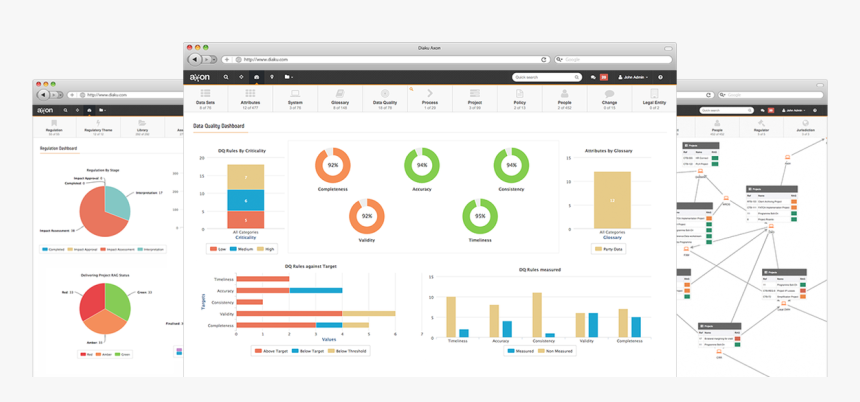The height and width of the screenshot is (402, 860).
Task: Open search icon in front Axon navbar
Action: (x=226, y=77)
